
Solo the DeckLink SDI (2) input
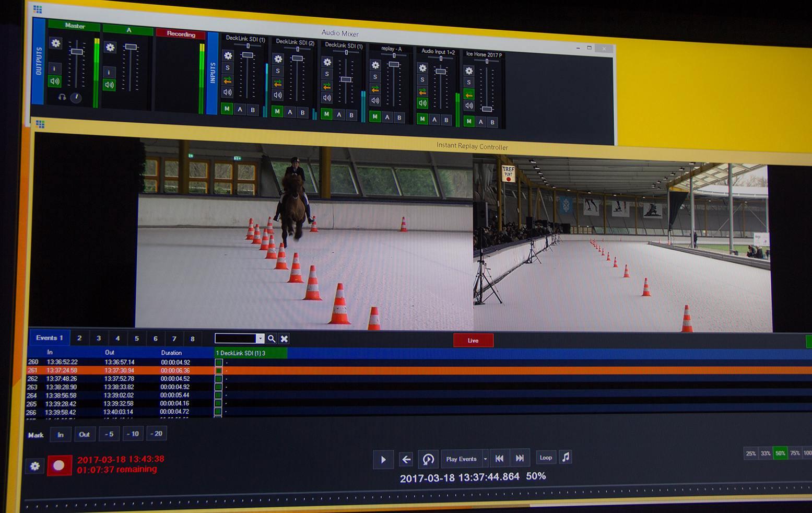click(x=278, y=72)
